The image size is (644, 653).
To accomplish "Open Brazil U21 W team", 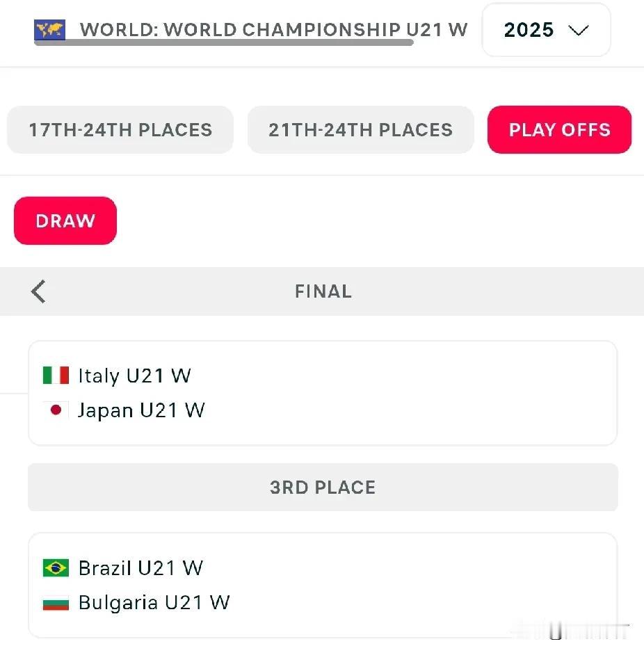I will click(140, 568).
